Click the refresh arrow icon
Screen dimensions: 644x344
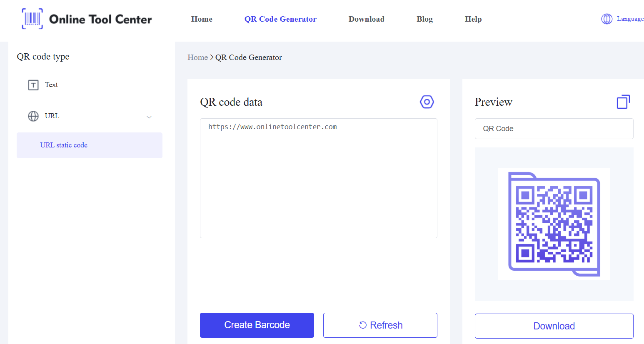coord(363,325)
